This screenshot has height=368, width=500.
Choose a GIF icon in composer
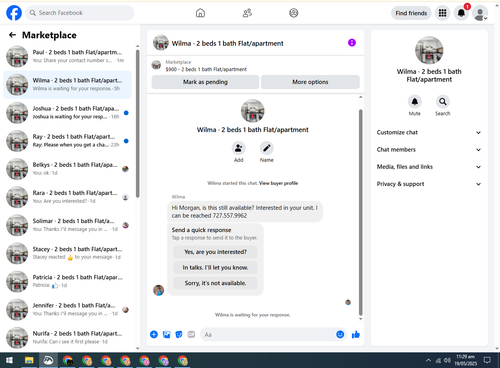click(191, 334)
